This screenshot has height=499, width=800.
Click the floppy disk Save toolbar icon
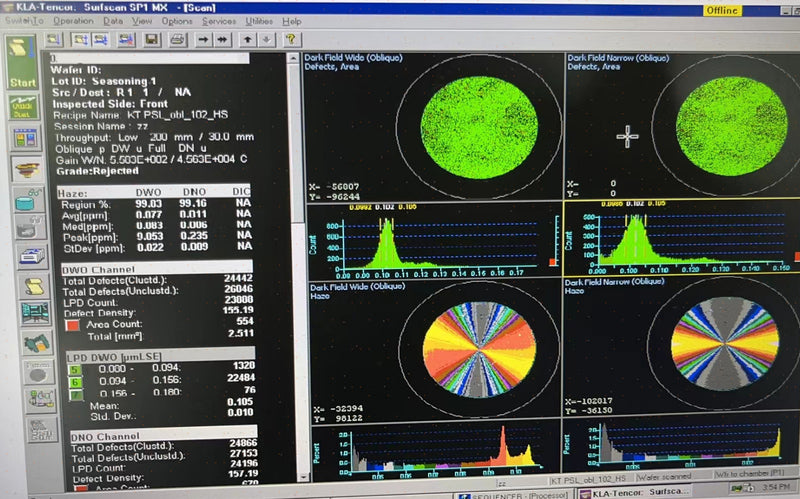click(152, 39)
